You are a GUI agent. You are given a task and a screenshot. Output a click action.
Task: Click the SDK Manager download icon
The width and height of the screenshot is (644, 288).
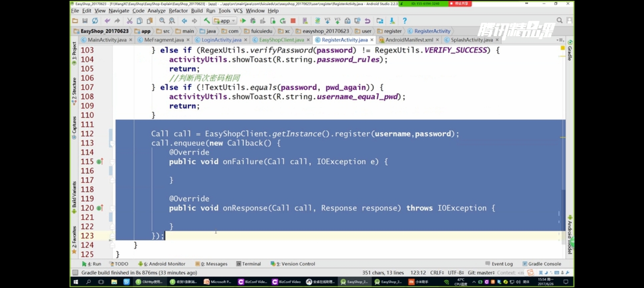pyautogui.click(x=392, y=21)
